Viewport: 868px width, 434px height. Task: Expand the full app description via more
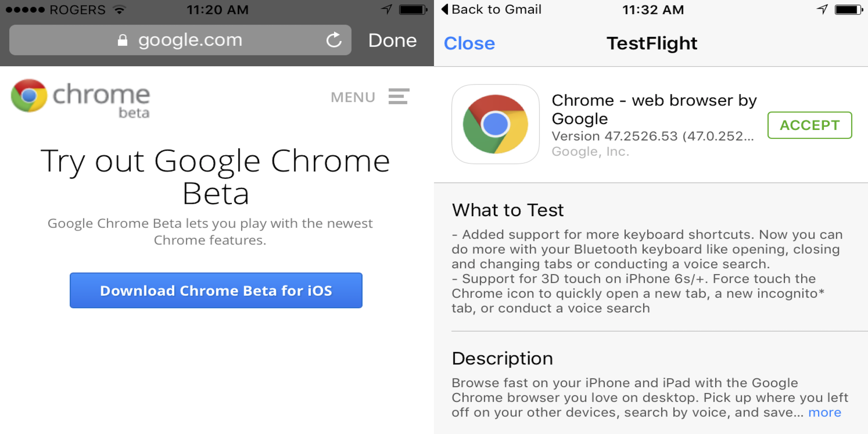tap(824, 412)
